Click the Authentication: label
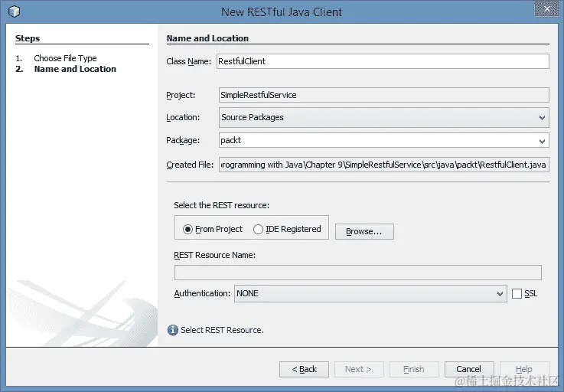This screenshot has height=392, width=564. point(202,294)
